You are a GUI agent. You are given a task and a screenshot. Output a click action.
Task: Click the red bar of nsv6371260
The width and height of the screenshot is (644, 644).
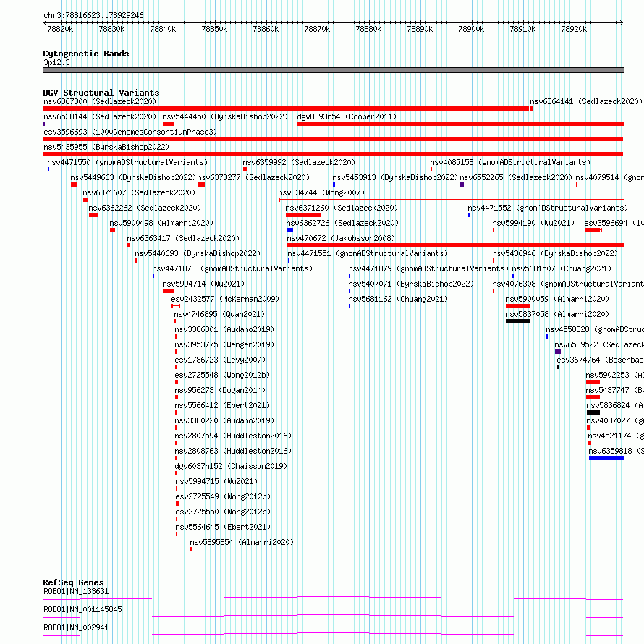pyautogui.click(x=303, y=215)
